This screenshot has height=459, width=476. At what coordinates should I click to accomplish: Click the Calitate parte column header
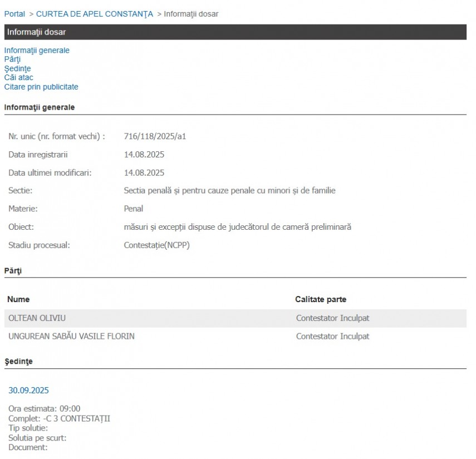pos(321,299)
